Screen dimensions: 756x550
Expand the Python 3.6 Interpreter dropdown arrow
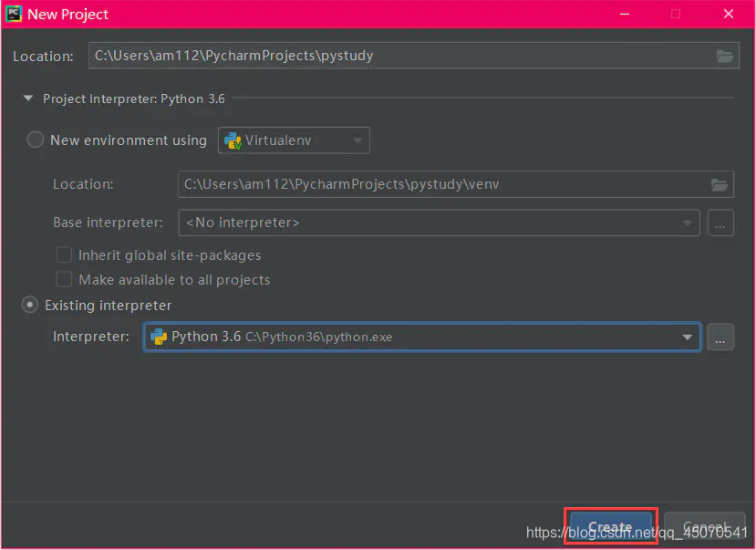687,337
